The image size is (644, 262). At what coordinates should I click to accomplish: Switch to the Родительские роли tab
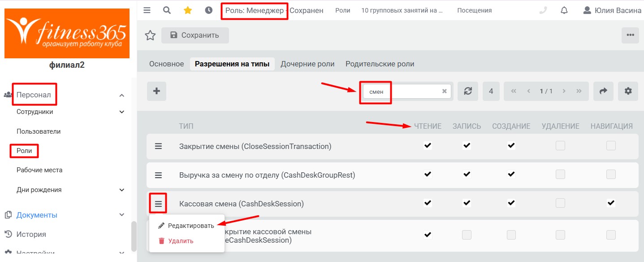tap(380, 64)
